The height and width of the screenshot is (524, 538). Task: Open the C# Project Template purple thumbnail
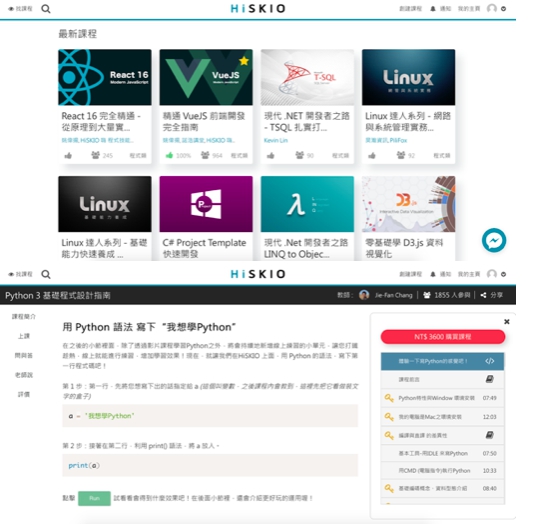(x=206, y=204)
